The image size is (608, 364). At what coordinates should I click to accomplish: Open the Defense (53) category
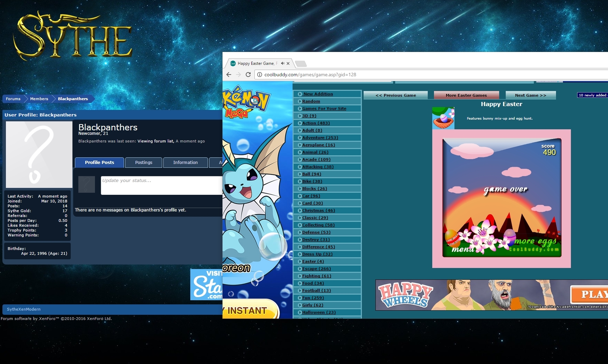316,232
